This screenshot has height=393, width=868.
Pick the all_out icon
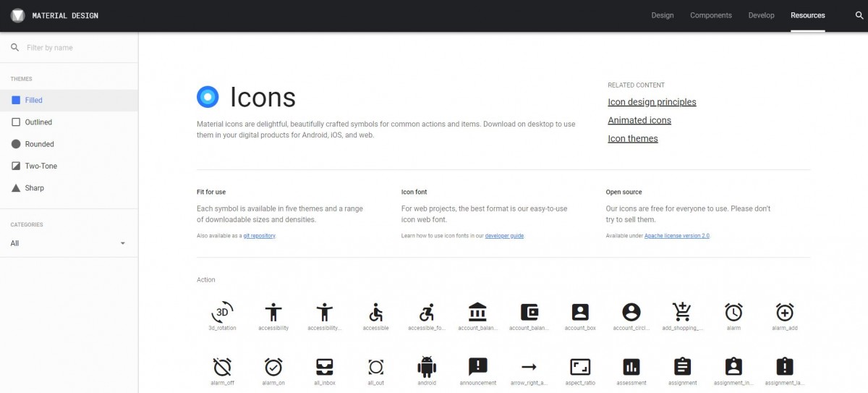tap(375, 366)
